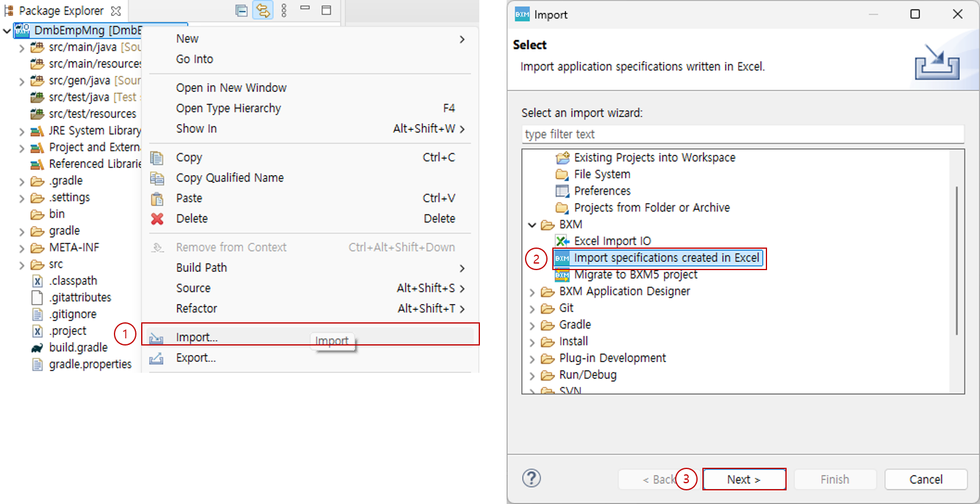Expand the Git wizard category
The height and width of the screenshot is (504, 980).
coord(532,309)
